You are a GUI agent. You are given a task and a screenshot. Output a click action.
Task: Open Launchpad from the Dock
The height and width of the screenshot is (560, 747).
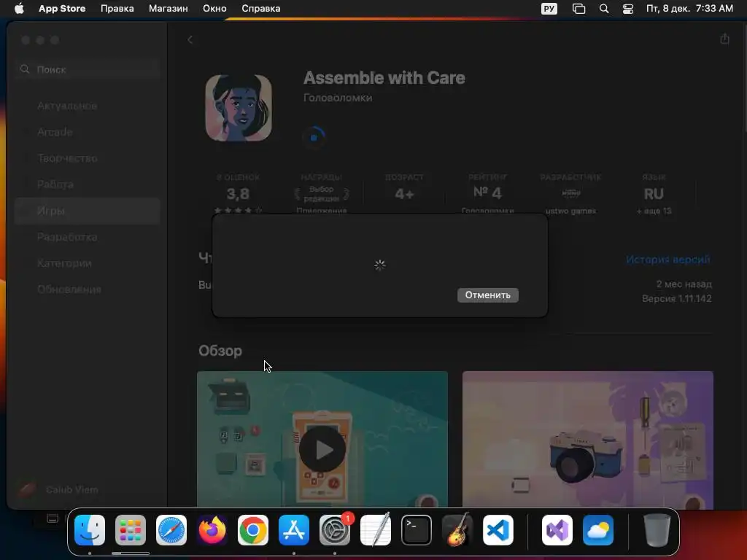pos(131,530)
